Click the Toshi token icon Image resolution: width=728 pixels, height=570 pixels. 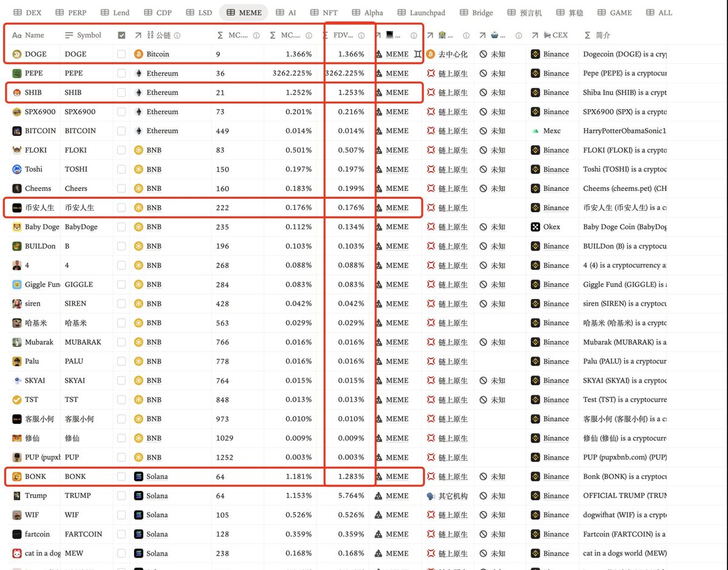click(x=17, y=169)
